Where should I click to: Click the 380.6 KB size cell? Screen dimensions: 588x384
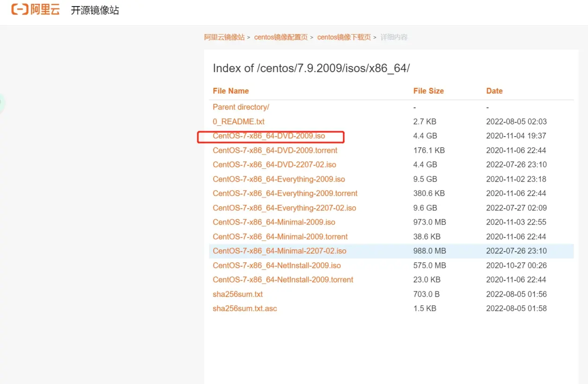coord(429,193)
